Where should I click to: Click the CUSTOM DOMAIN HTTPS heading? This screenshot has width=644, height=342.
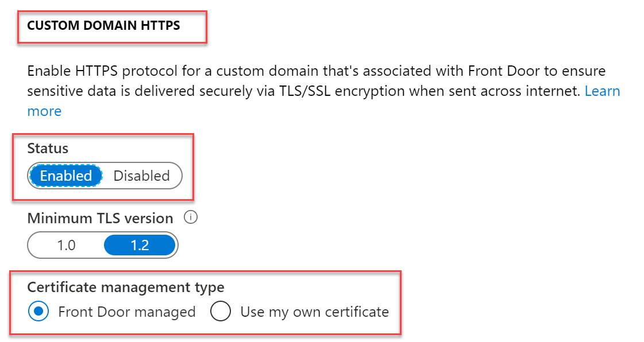coord(103,26)
